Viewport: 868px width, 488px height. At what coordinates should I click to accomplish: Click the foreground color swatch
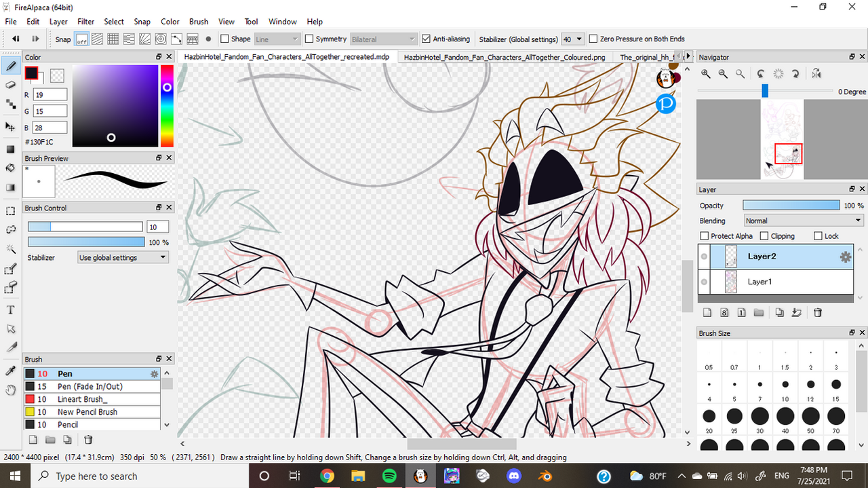31,73
